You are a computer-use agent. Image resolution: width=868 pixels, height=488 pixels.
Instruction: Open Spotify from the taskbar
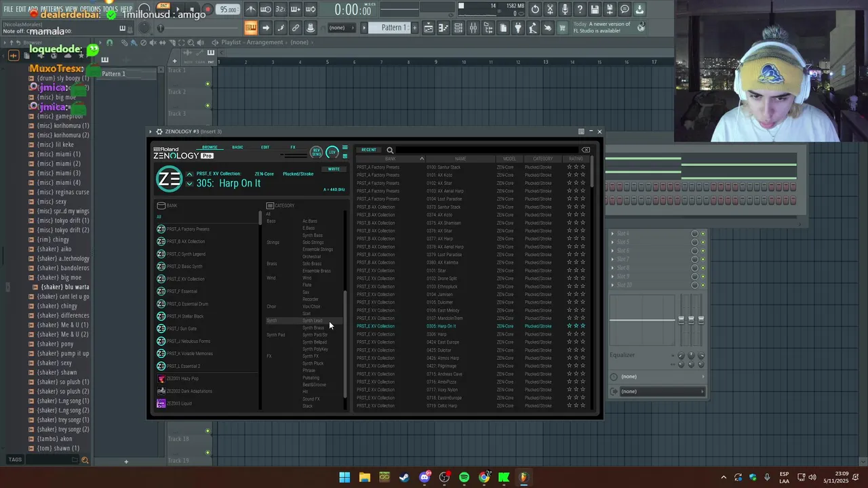(464, 477)
